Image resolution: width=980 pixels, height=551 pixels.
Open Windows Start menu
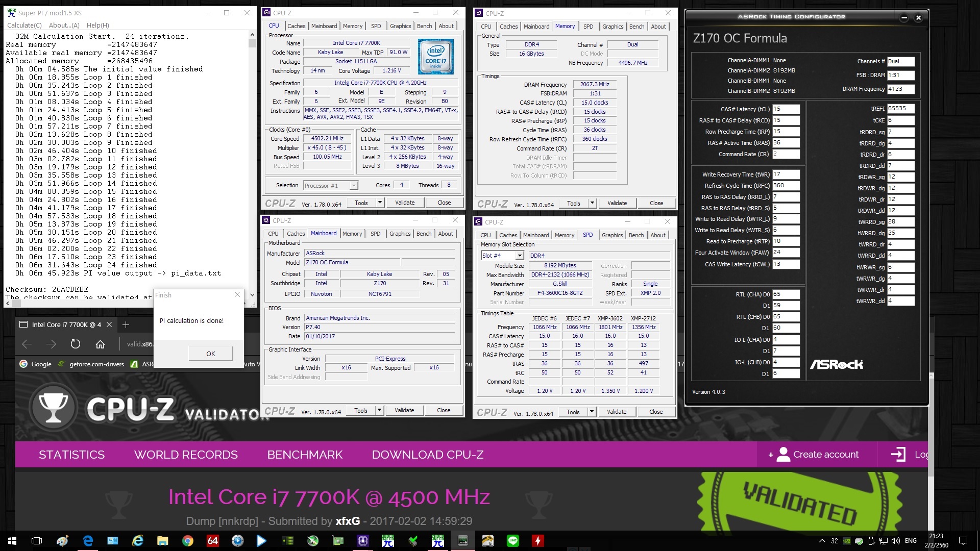coord(12,541)
